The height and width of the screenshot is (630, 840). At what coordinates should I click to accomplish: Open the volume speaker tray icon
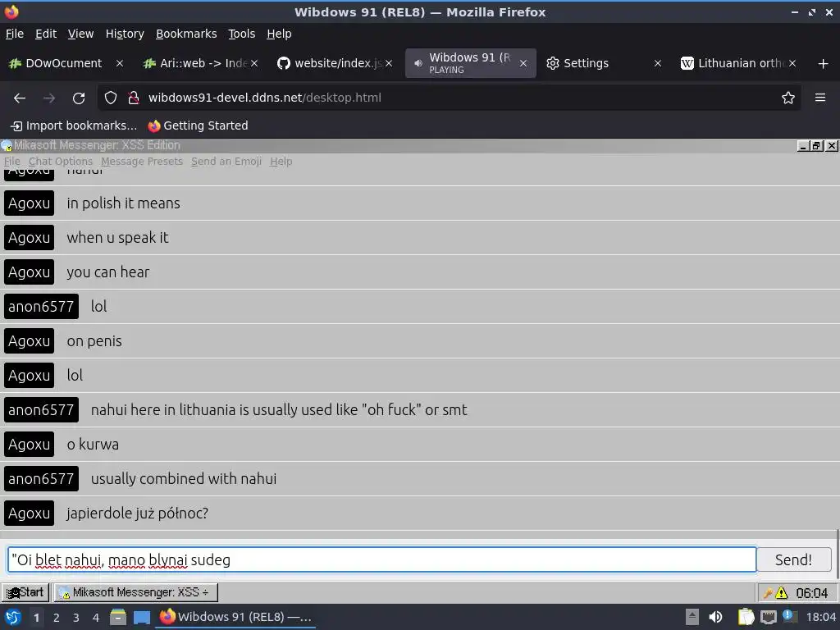tap(715, 617)
